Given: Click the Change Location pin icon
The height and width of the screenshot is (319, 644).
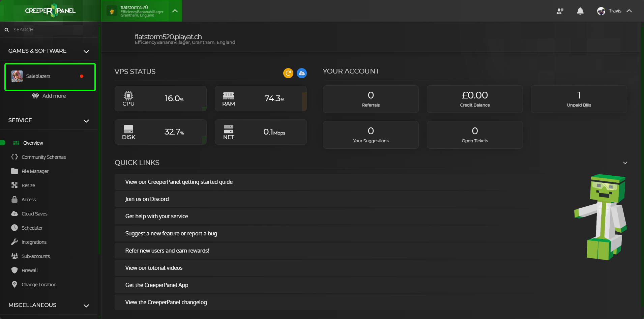Looking at the screenshot, I should (x=14, y=284).
